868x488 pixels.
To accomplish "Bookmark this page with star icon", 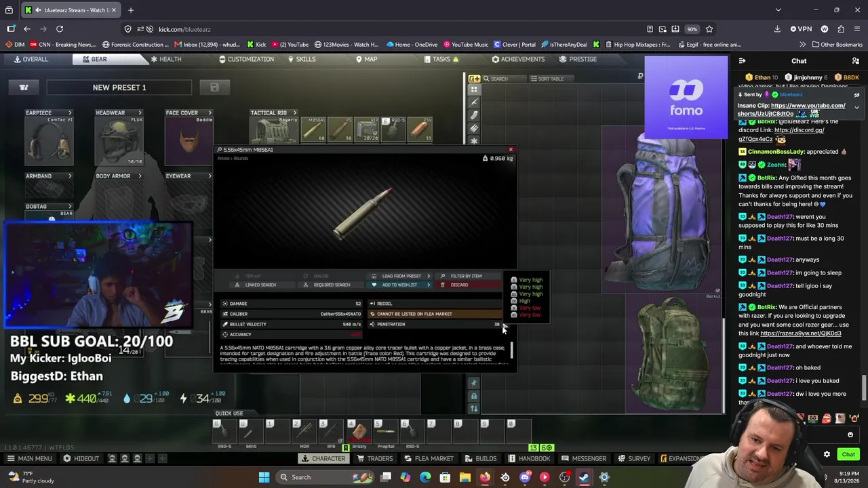I will (x=709, y=29).
